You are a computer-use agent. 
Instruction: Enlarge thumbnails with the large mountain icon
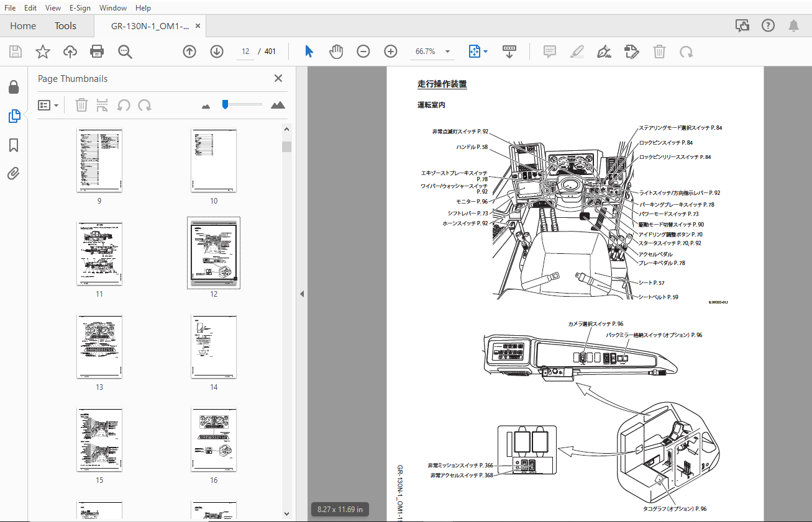coord(278,105)
